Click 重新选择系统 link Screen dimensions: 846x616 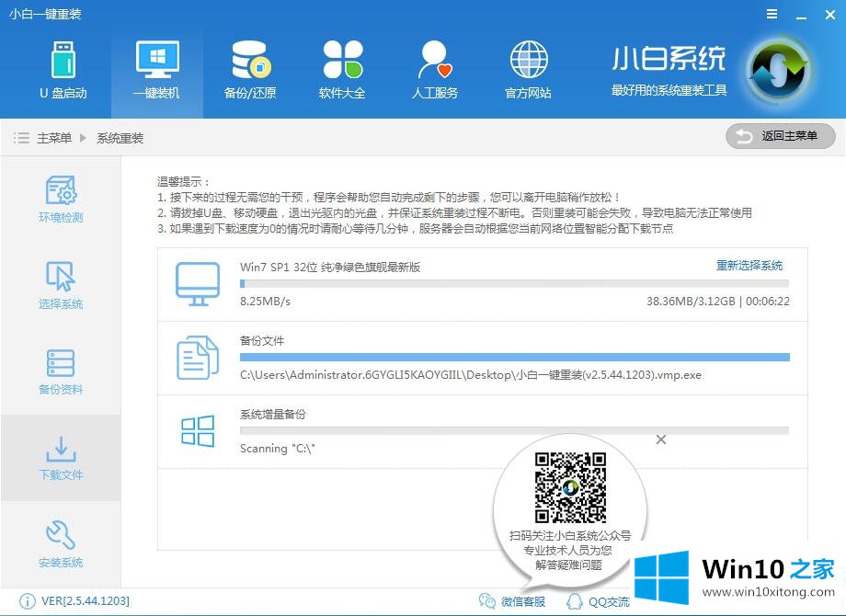pyautogui.click(x=749, y=266)
